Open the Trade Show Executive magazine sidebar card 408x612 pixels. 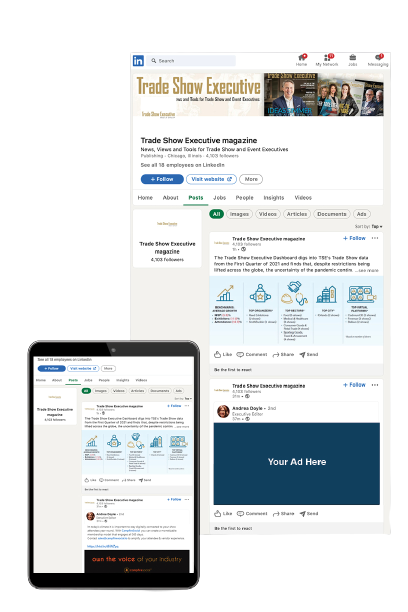[x=167, y=238]
